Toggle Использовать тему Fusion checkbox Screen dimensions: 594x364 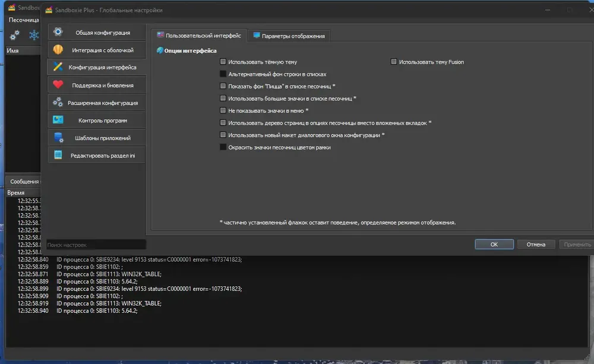coord(394,62)
